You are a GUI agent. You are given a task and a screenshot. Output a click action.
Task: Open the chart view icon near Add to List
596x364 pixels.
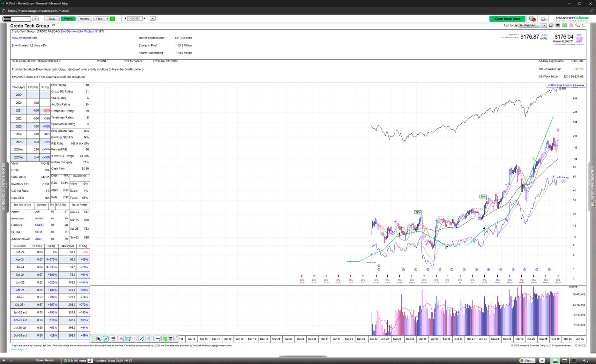click(551, 25)
